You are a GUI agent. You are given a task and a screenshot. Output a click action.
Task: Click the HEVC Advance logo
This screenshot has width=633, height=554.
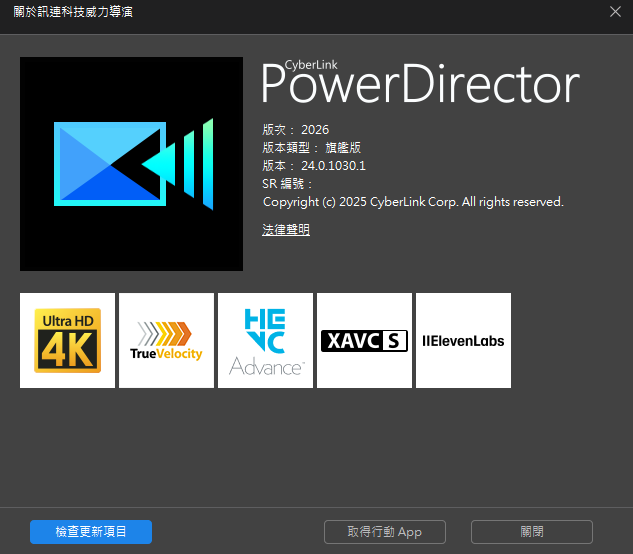coord(265,340)
